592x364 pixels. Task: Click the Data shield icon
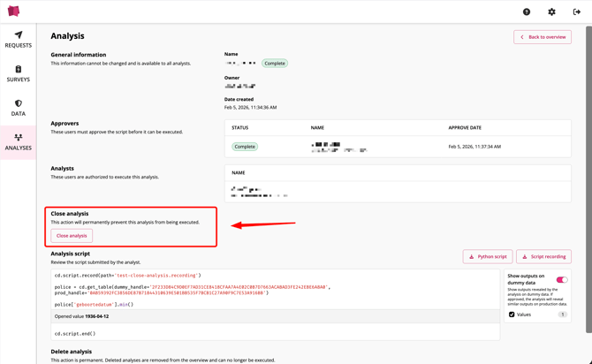point(18,103)
